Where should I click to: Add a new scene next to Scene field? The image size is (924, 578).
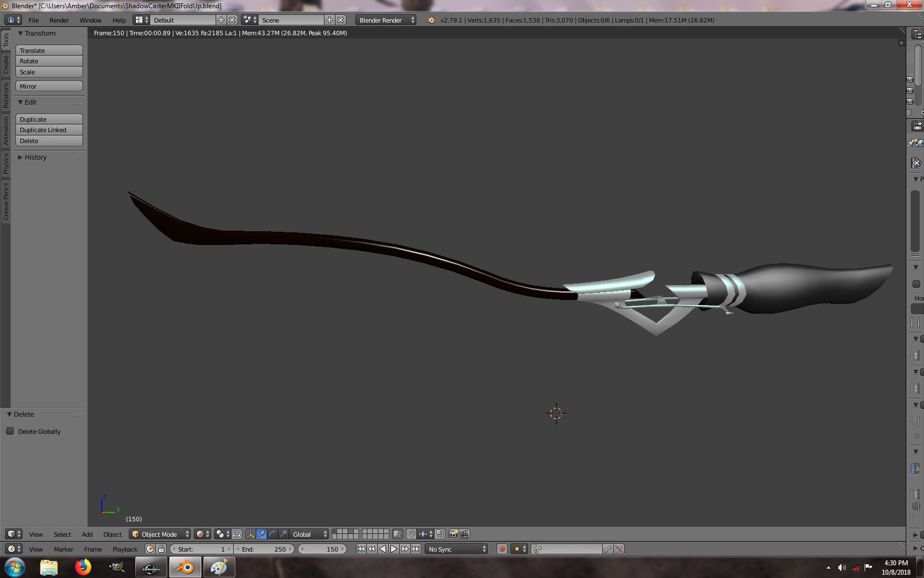click(329, 20)
